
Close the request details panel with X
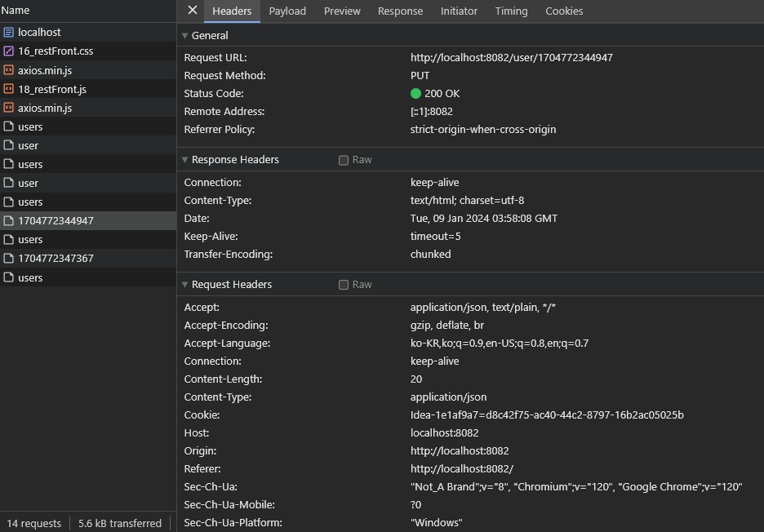coord(193,11)
